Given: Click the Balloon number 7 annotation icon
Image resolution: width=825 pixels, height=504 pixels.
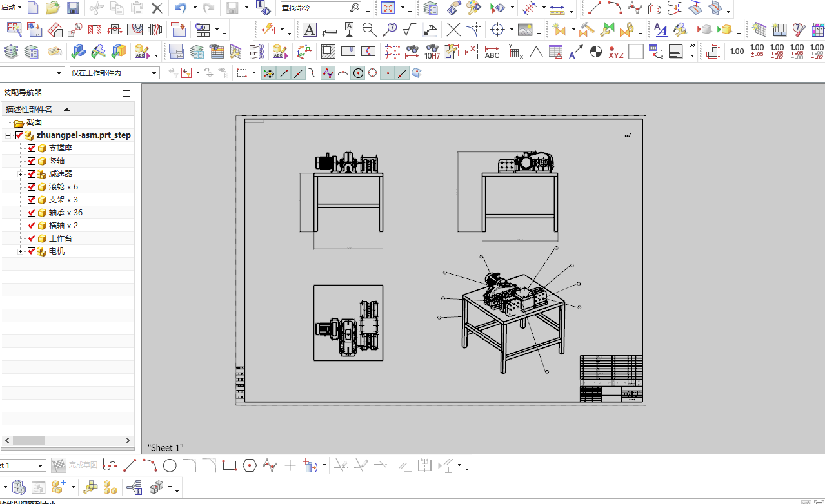Looking at the screenshot, I should (390, 30).
